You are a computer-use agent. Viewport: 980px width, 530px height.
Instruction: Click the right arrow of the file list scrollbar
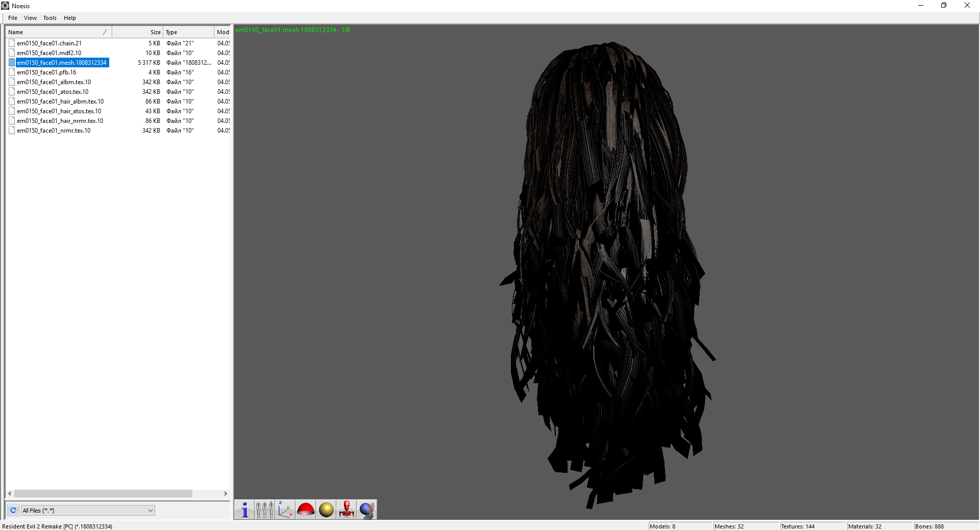click(x=226, y=494)
